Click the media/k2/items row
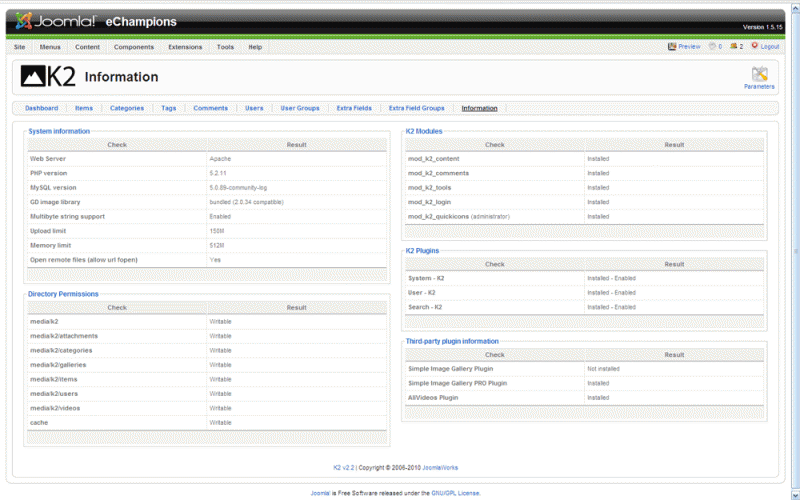This screenshot has height=500, width=800. pos(207,380)
